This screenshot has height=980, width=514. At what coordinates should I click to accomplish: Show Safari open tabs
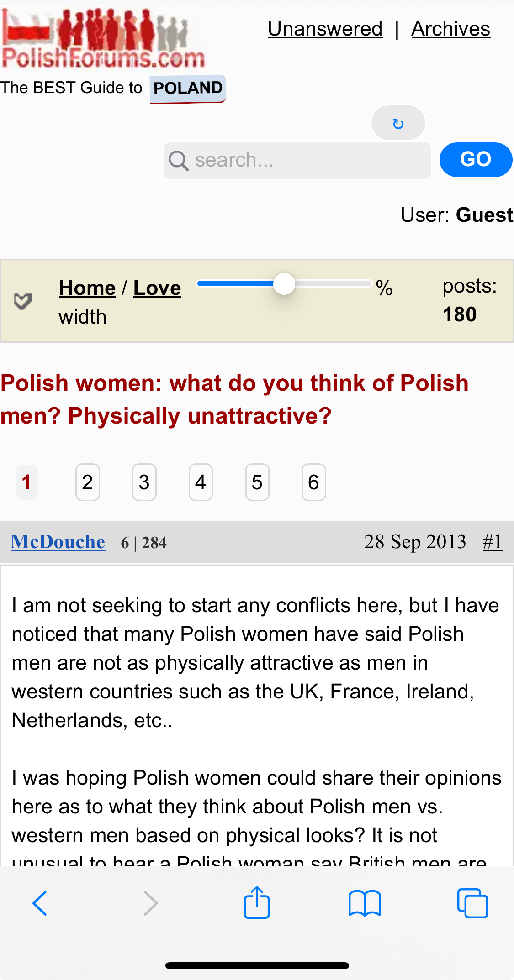[472, 903]
